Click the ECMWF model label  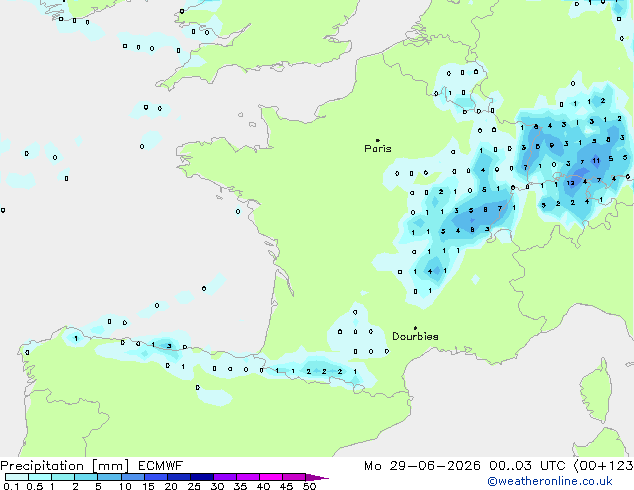161,466
